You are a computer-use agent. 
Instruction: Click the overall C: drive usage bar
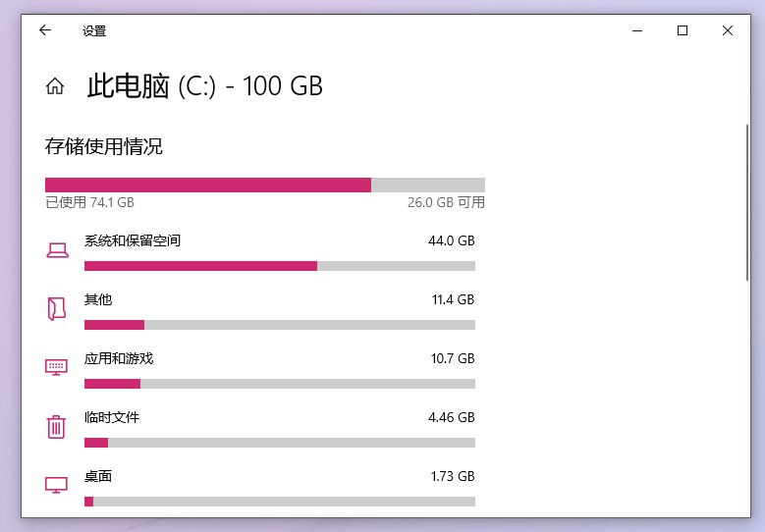265,185
